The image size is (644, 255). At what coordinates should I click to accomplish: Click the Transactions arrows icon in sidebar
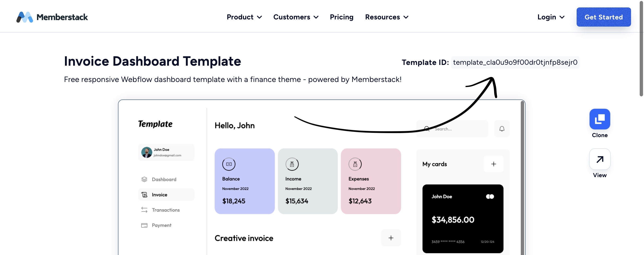click(x=144, y=210)
